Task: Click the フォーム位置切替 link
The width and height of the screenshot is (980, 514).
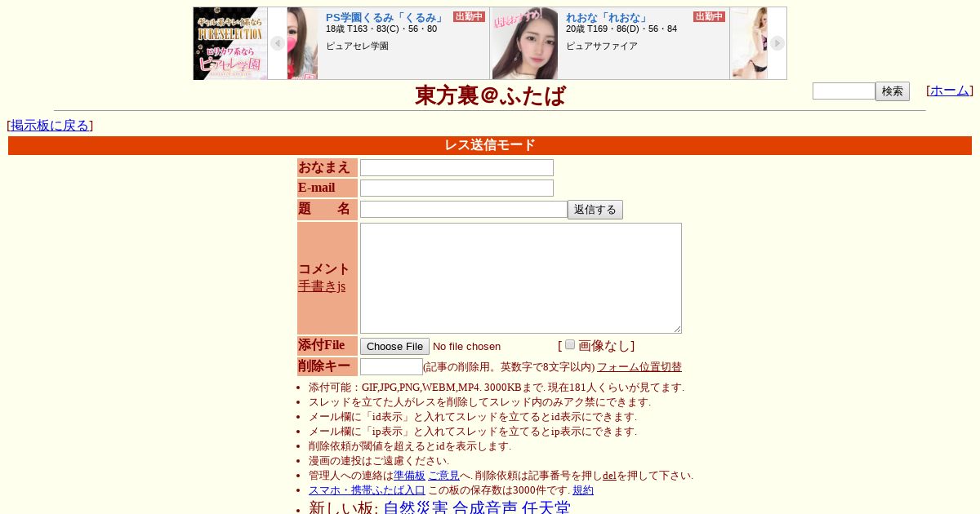Action: click(639, 367)
